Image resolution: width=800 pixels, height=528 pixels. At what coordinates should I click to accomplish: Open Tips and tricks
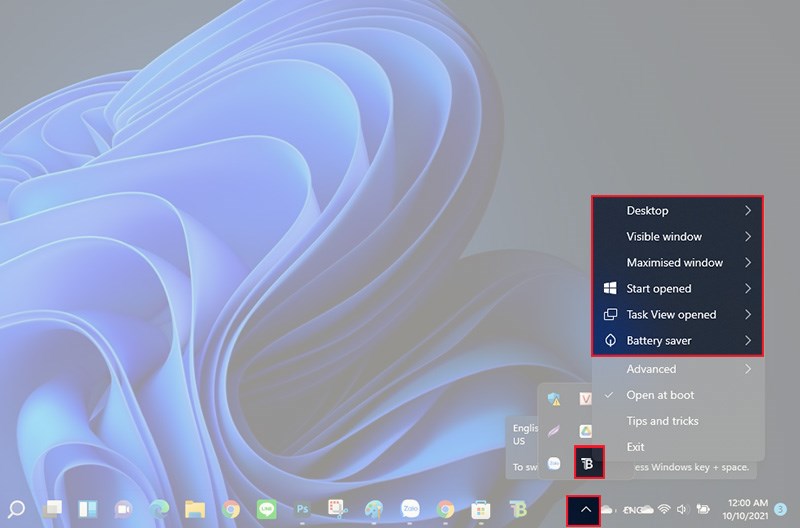point(677,421)
